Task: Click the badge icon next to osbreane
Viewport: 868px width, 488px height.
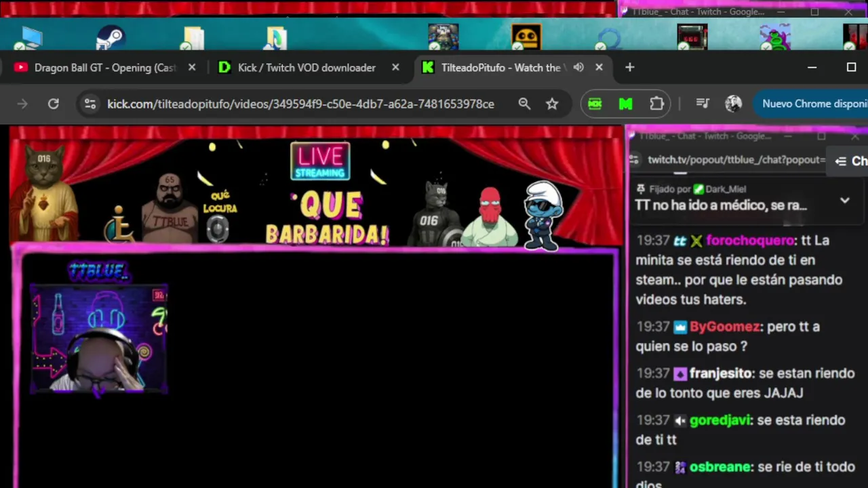Action: point(680,467)
